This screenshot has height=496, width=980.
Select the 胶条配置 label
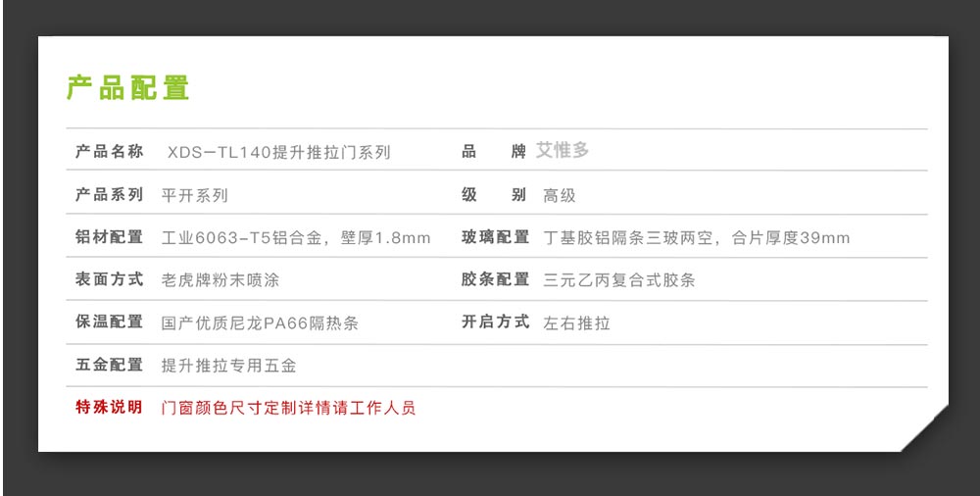click(x=495, y=279)
